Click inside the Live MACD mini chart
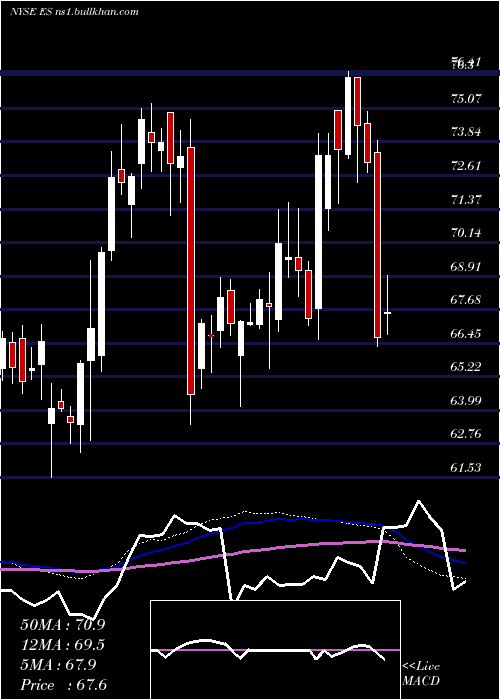The image size is (500, 700). [x=275, y=650]
